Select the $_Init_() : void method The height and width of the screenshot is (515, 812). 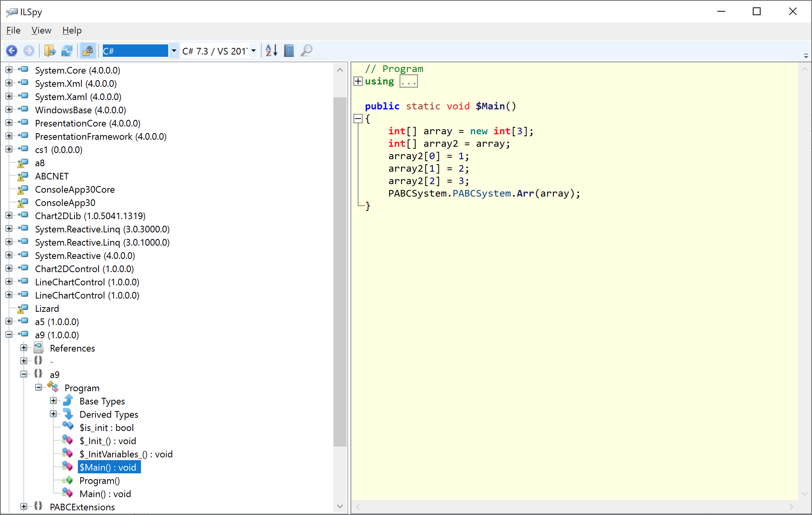click(x=107, y=441)
